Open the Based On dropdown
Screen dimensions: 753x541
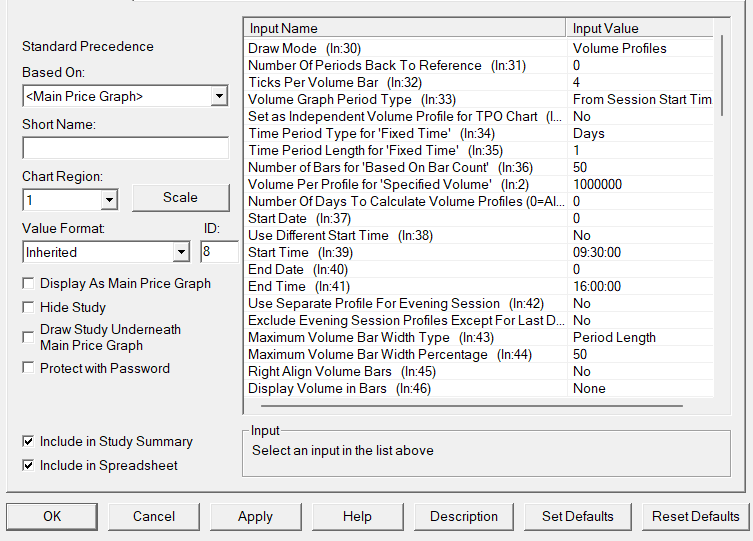pyautogui.click(x=219, y=97)
